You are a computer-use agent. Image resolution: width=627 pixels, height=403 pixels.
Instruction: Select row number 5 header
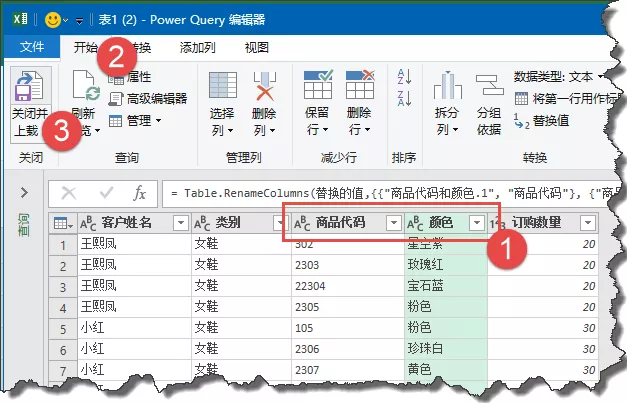pos(63,329)
